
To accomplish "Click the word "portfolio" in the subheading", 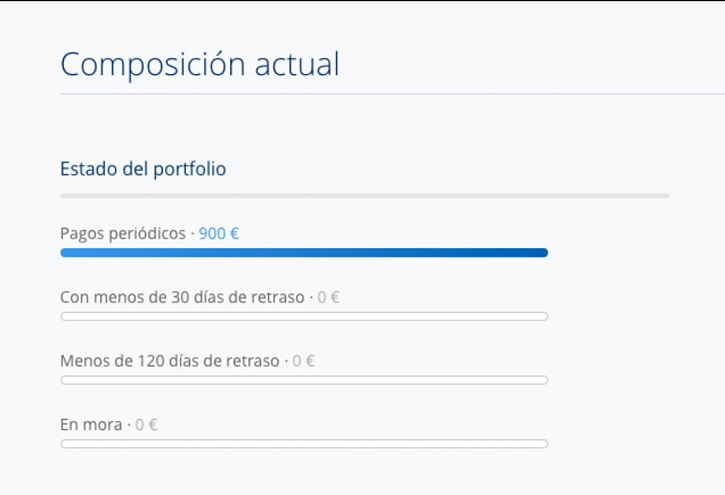I will [x=189, y=169].
